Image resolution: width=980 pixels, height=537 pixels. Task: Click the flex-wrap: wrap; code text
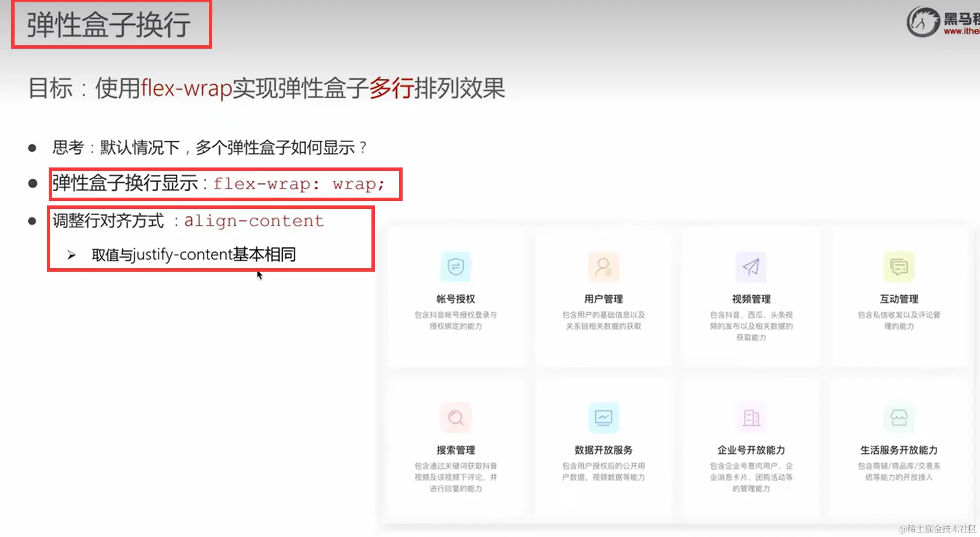(x=299, y=184)
